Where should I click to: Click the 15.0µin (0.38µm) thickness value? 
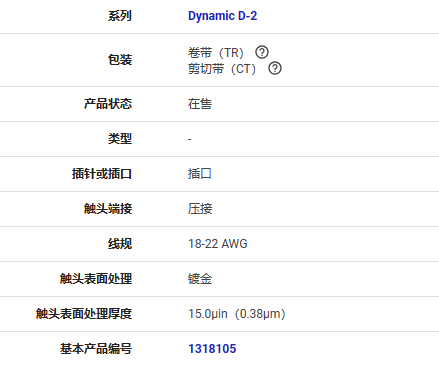click(237, 314)
